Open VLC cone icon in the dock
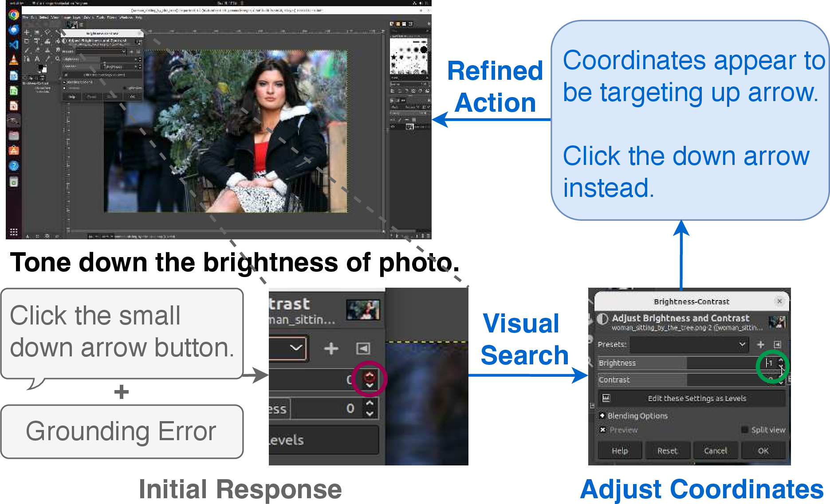Viewport: 830px width, 504px height. (x=14, y=60)
